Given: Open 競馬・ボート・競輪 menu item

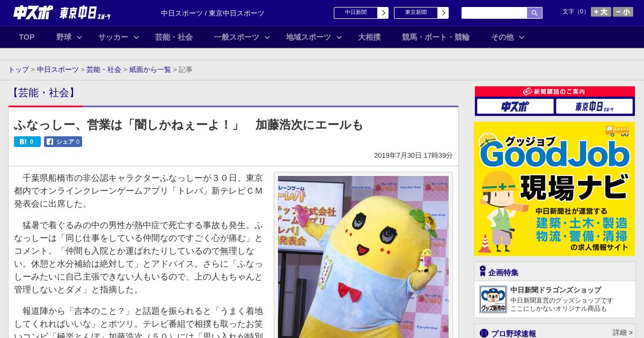Looking at the screenshot, I should pyautogui.click(x=436, y=37).
